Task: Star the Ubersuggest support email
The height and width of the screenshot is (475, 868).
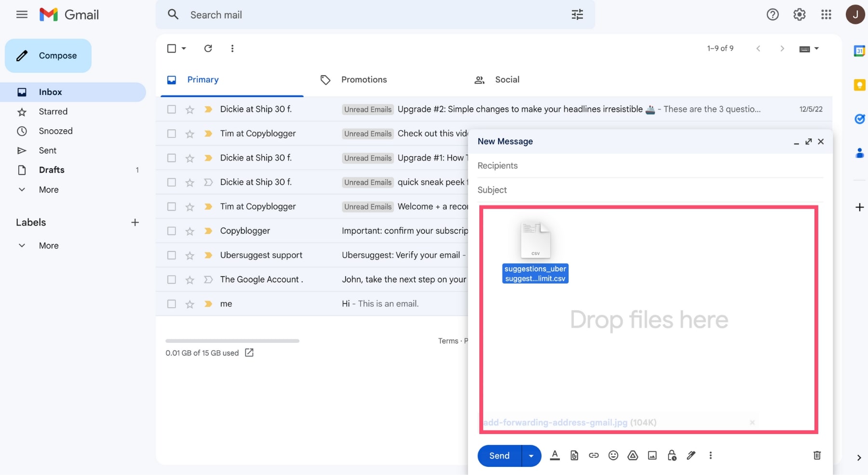Action: point(190,255)
